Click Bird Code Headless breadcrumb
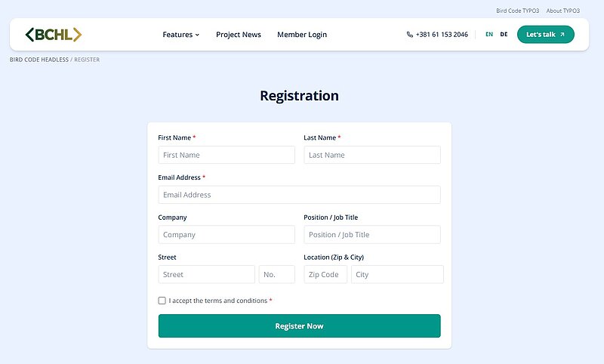This screenshot has height=364, width=604. [x=39, y=60]
